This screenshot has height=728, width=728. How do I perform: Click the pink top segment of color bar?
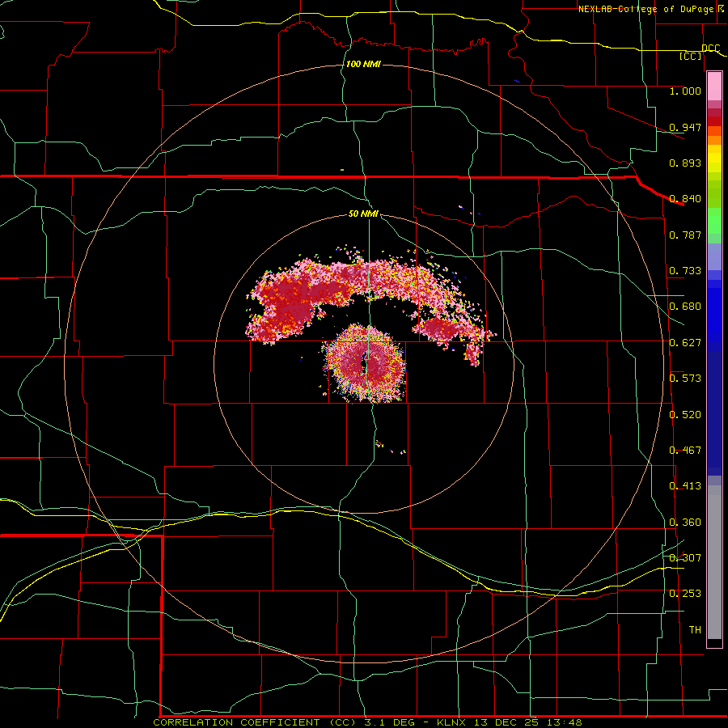[x=714, y=87]
